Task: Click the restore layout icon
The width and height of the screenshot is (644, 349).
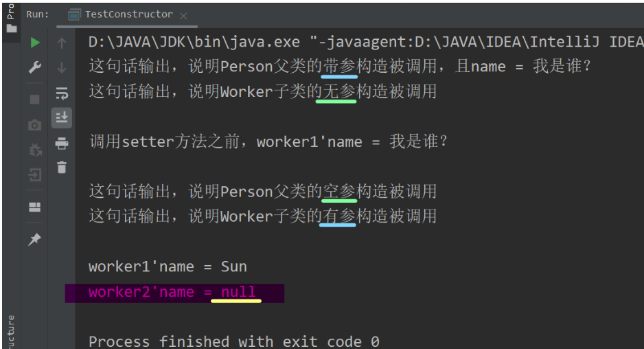Action: 34,207
